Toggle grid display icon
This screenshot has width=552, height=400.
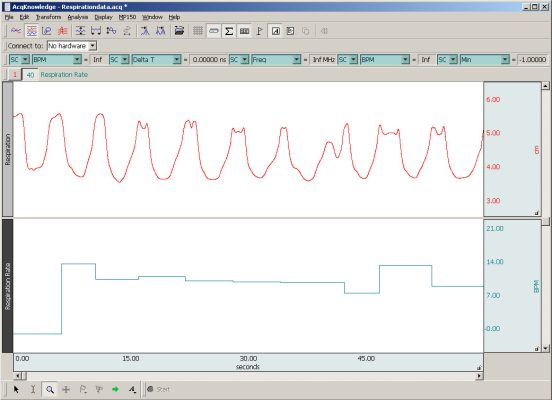pos(198,31)
